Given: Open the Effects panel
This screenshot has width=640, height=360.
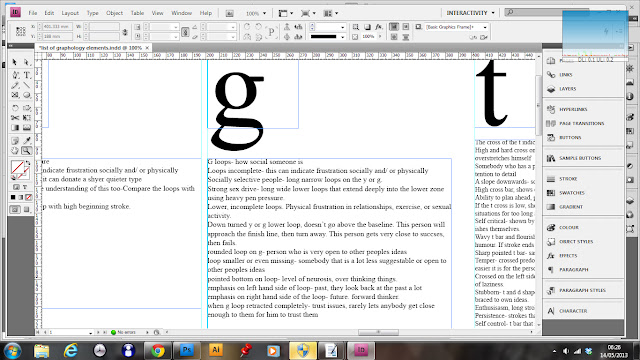Looking at the screenshot, I should pyautogui.click(x=568, y=256).
